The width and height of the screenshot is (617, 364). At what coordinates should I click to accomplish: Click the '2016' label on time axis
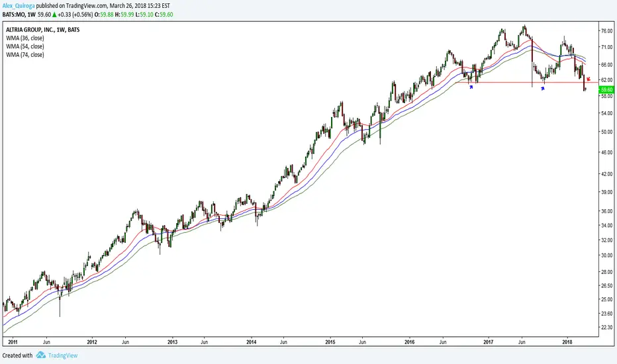point(410,342)
